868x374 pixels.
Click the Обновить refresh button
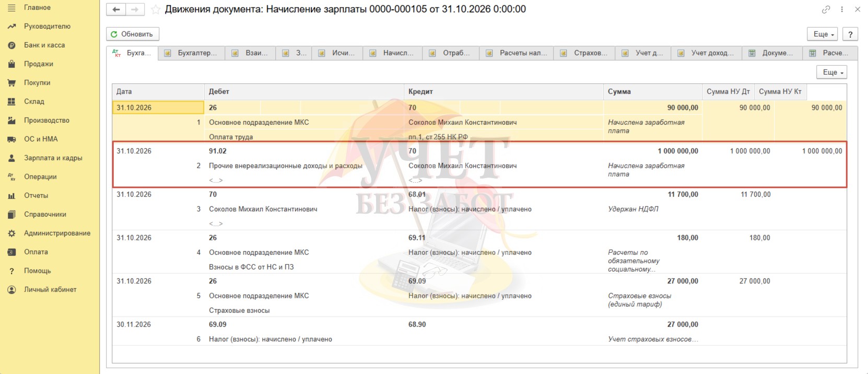tap(133, 34)
